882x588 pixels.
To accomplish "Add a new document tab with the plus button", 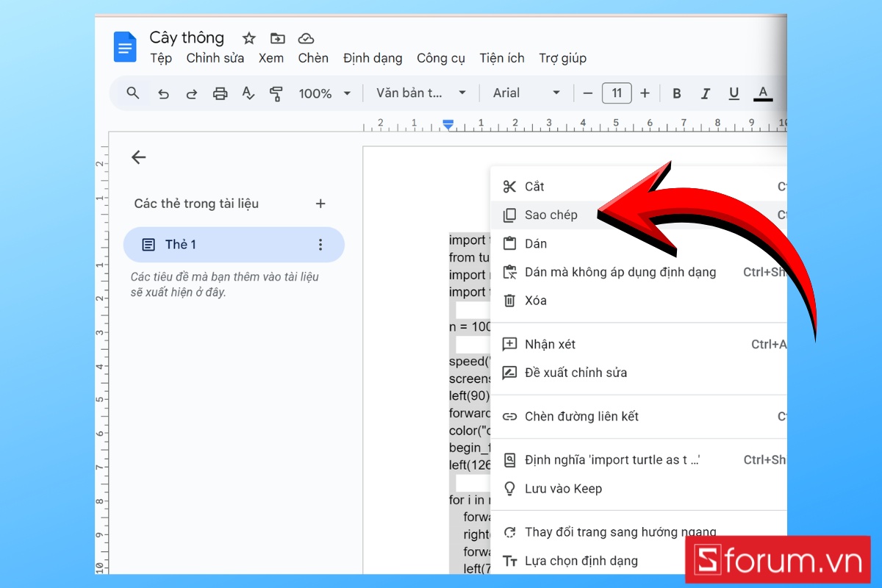I will (320, 204).
